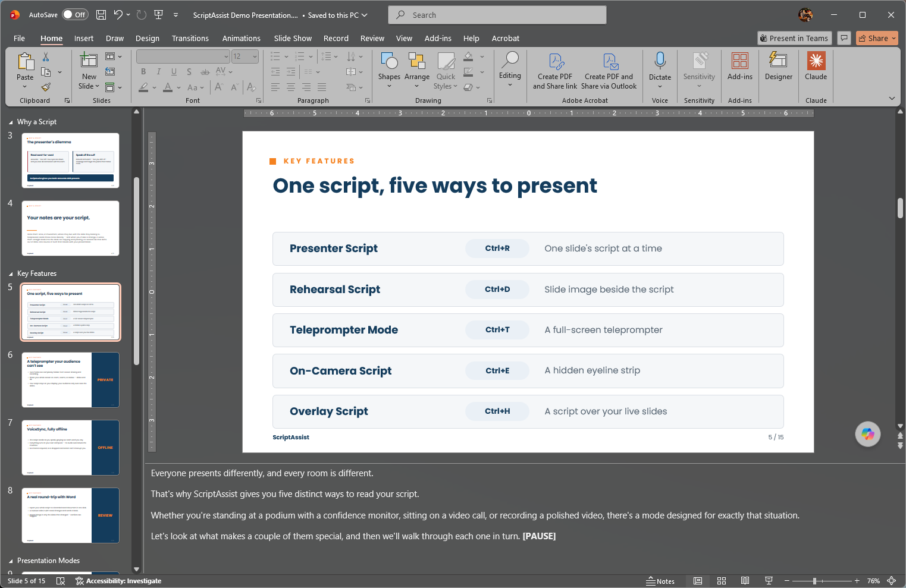Select slide 6 thumbnail
The height and width of the screenshot is (588, 906).
point(70,380)
